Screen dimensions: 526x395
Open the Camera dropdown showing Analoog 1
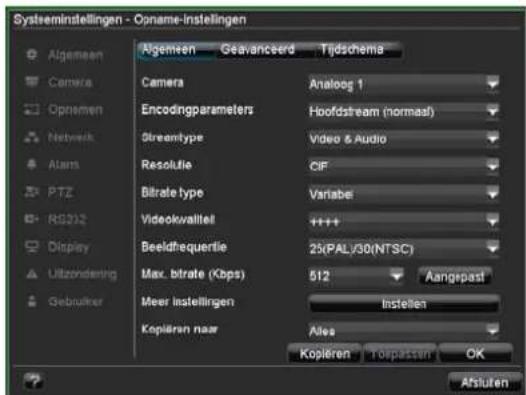[404, 84]
